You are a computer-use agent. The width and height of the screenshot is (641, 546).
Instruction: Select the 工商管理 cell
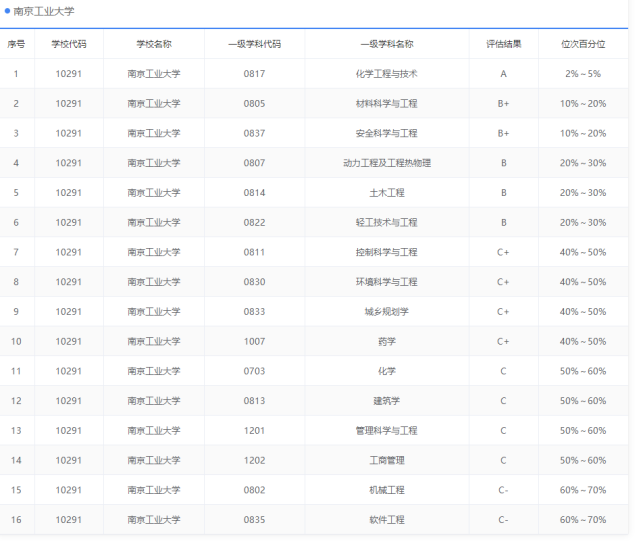pos(387,461)
